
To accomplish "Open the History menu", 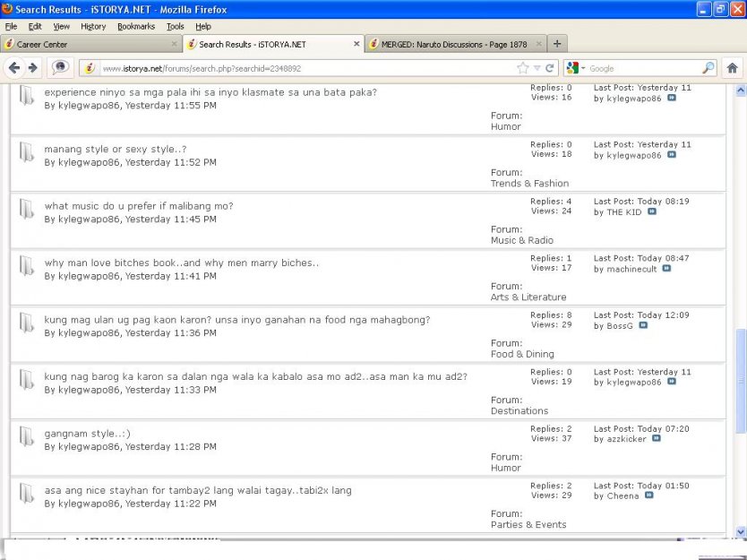I will click(93, 27).
